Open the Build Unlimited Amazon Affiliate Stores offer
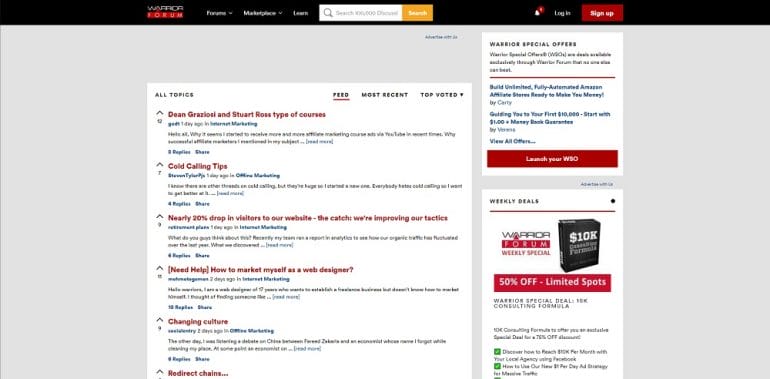The width and height of the screenshot is (770, 379). [547, 91]
